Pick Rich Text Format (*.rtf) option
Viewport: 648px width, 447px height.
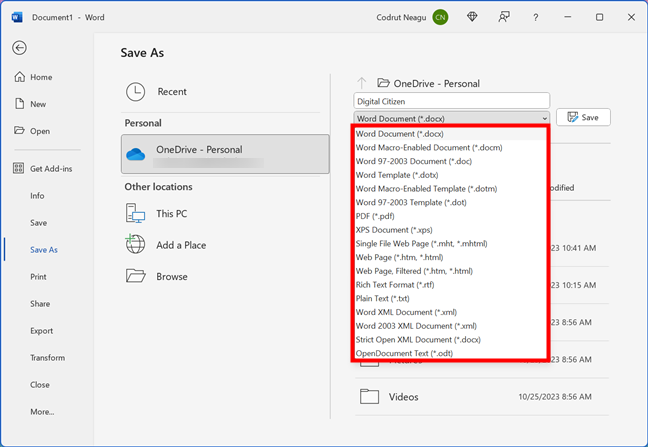click(397, 284)
